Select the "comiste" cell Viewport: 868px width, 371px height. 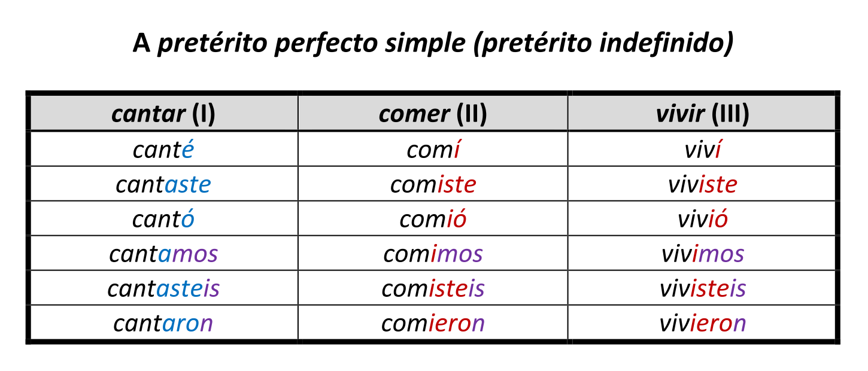(x=433, y=184)
